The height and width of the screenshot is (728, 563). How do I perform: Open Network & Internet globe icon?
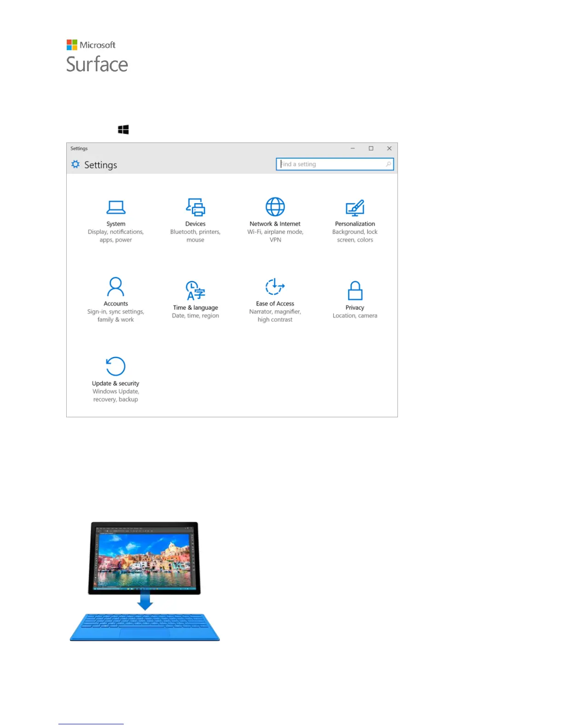point(275,207)
